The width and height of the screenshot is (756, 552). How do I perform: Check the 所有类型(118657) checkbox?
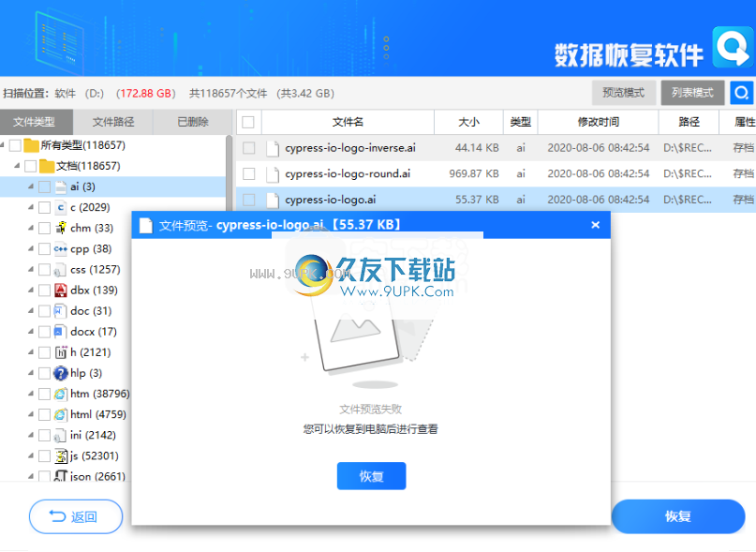(x=15, y=145)
